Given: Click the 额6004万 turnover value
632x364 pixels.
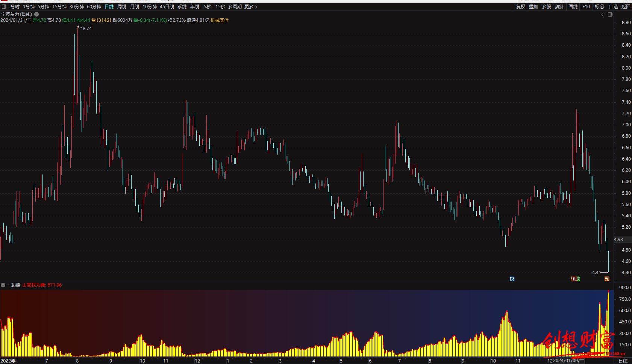Looking at the screenshot, I should (x=123, y=20).
